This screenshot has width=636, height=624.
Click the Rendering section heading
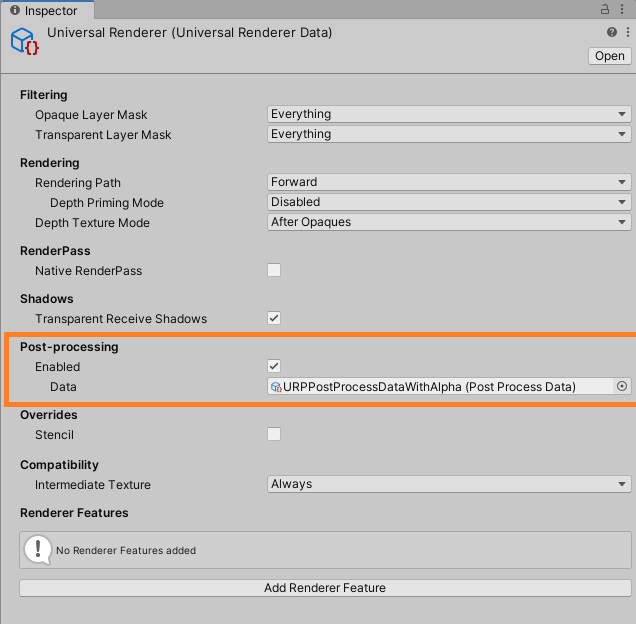click(50, 163)
